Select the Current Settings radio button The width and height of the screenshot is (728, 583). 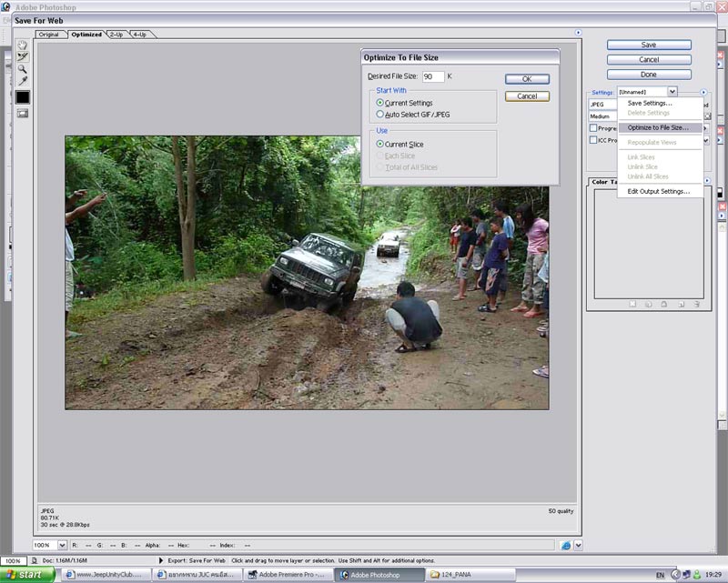click(x=380, y=103)
